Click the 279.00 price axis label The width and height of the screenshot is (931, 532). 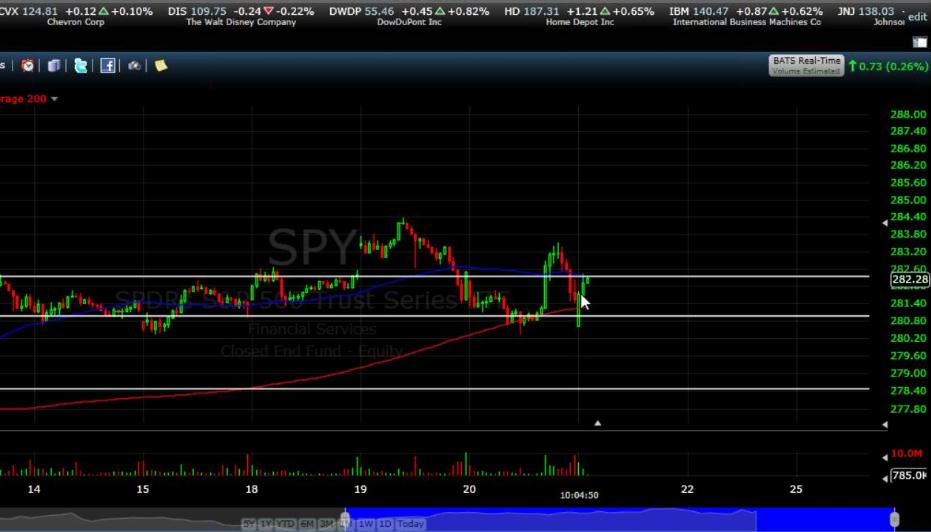(908, 373)
